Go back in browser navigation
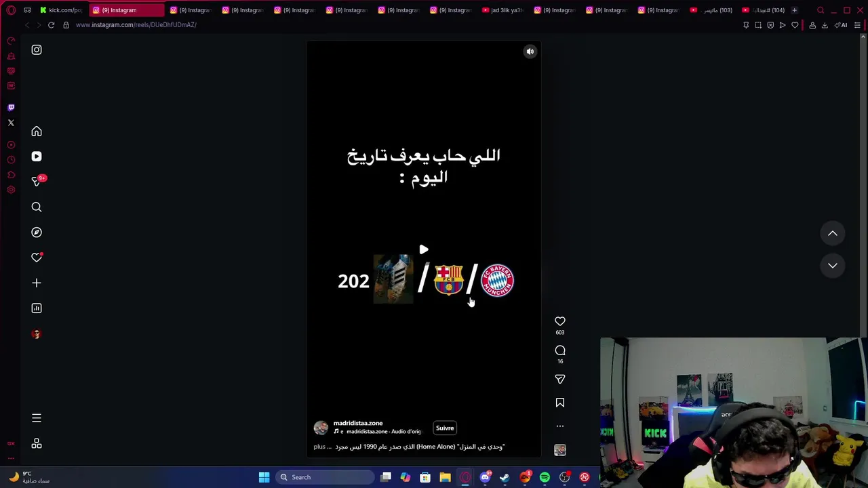This screenshot has height=488, width=868. tap(27, 25)
